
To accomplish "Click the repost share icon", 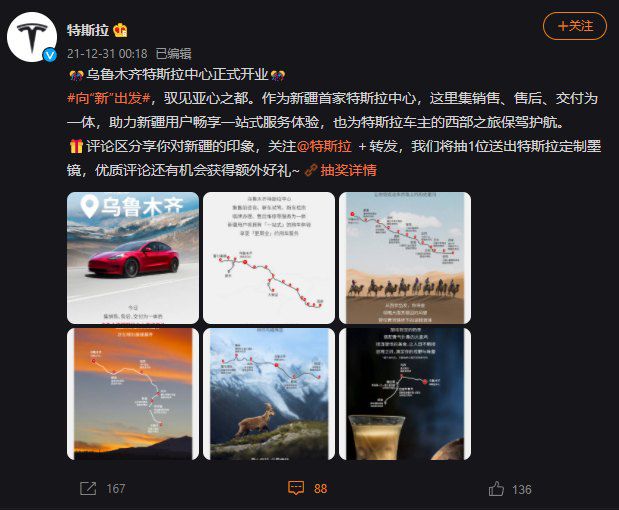I will [88, 489].
